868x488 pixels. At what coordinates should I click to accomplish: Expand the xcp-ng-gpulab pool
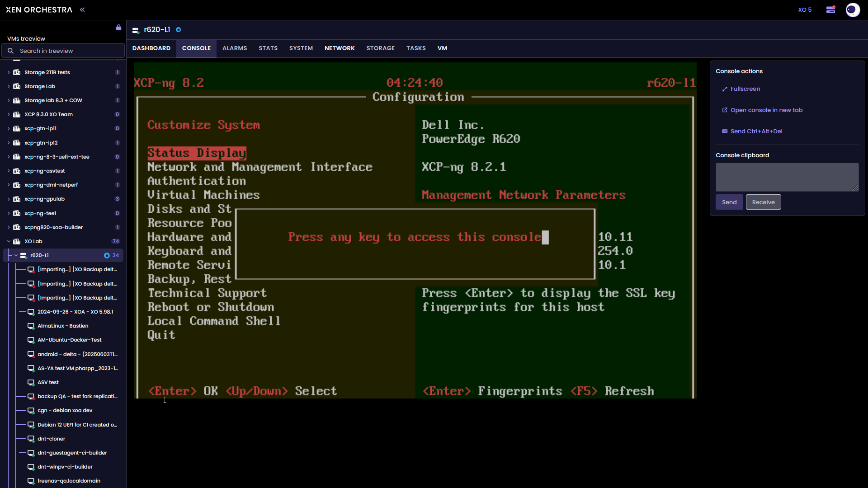(9, 199)
